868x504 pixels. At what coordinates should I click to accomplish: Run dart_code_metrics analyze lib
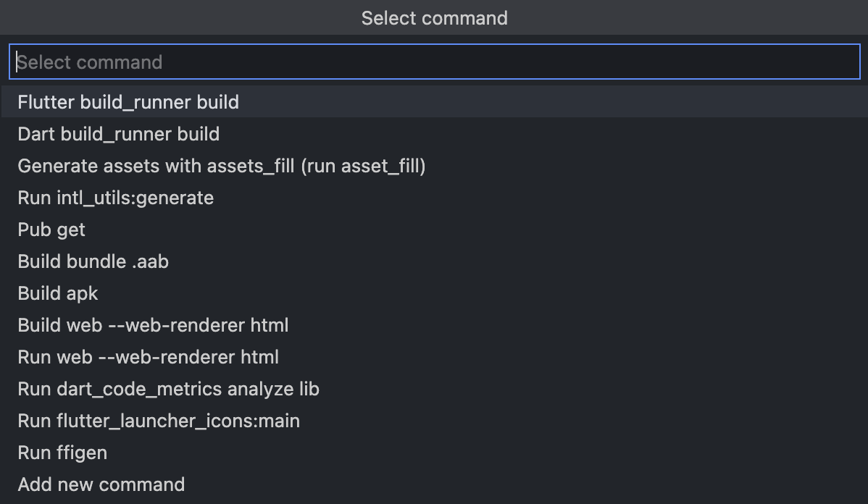pos(169,389)
